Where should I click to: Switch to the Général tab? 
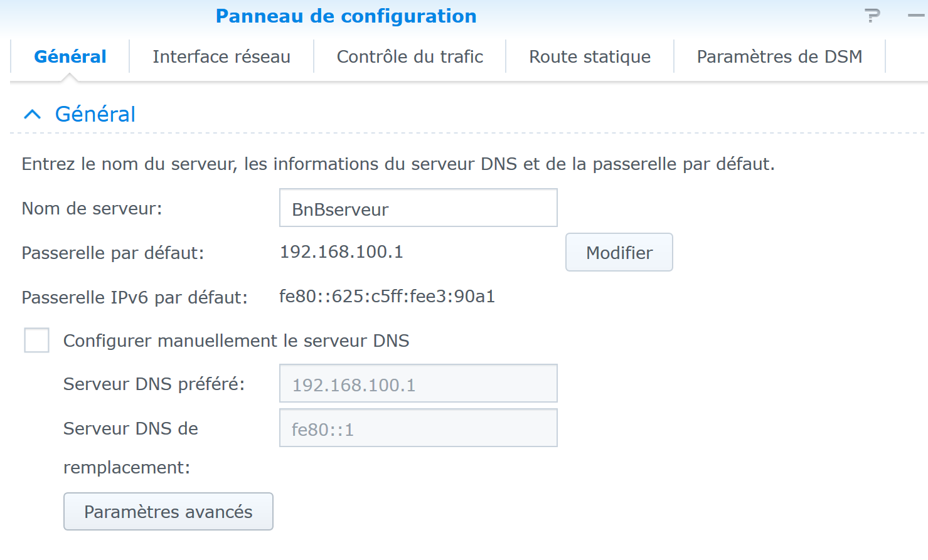70,56
